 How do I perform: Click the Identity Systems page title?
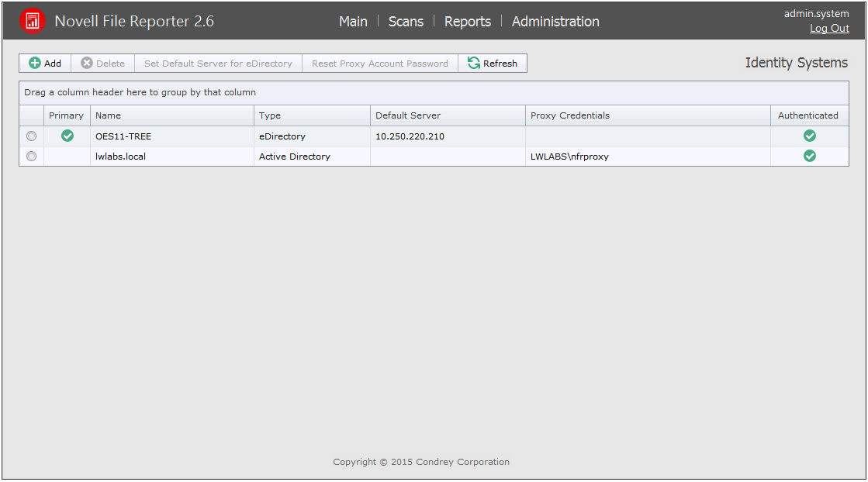796,63
